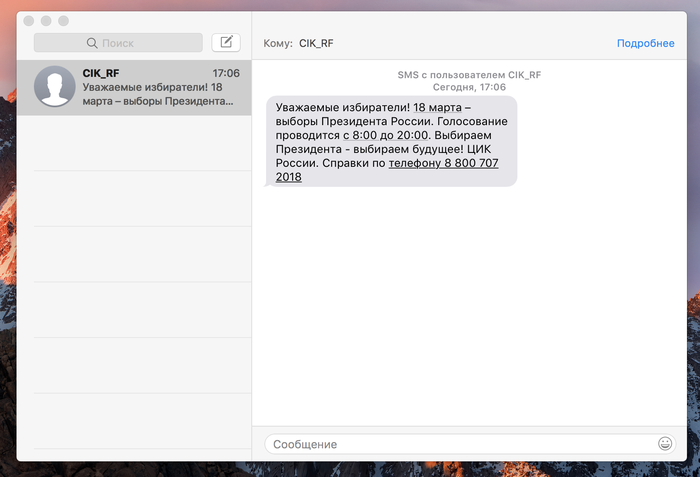700x477 pixels.
Task: Click the 'SMS с пользователем CIK_RF' header
Action: click(469, 75)
